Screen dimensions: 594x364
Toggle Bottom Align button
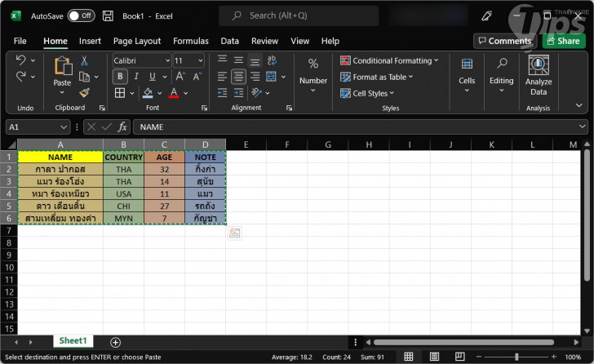[x=255, y=60]
